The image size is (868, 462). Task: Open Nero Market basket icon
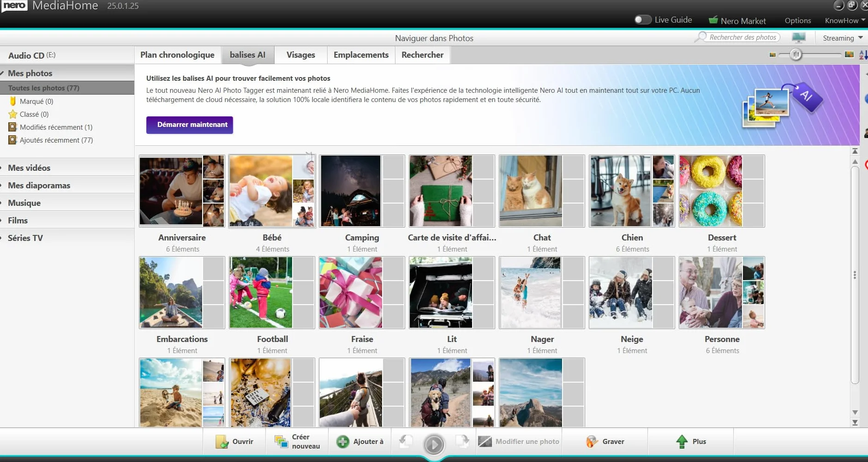[713, 20]
